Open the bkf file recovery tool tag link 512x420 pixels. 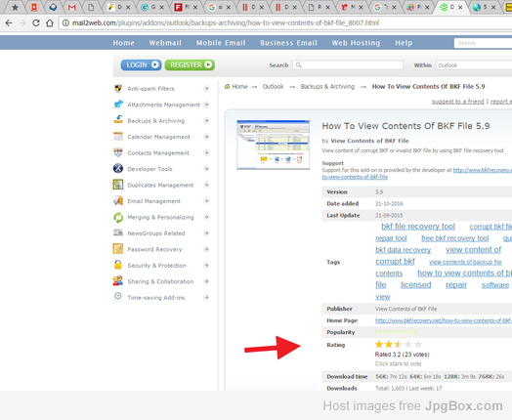418,227
